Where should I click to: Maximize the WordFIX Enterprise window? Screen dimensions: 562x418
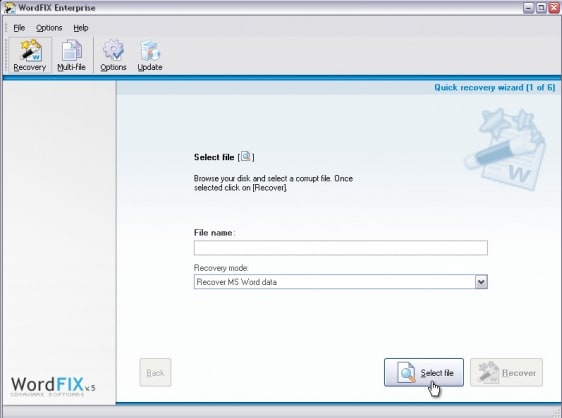point(541,8)
